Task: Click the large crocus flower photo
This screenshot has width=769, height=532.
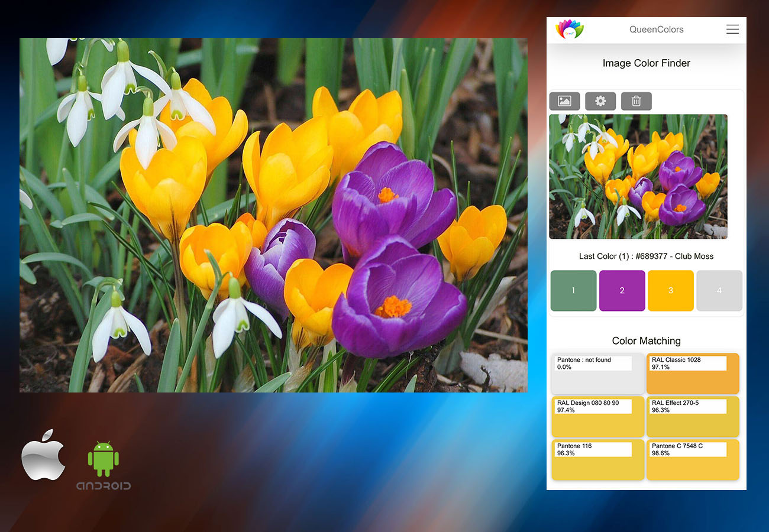Action: tap(273, 215)
